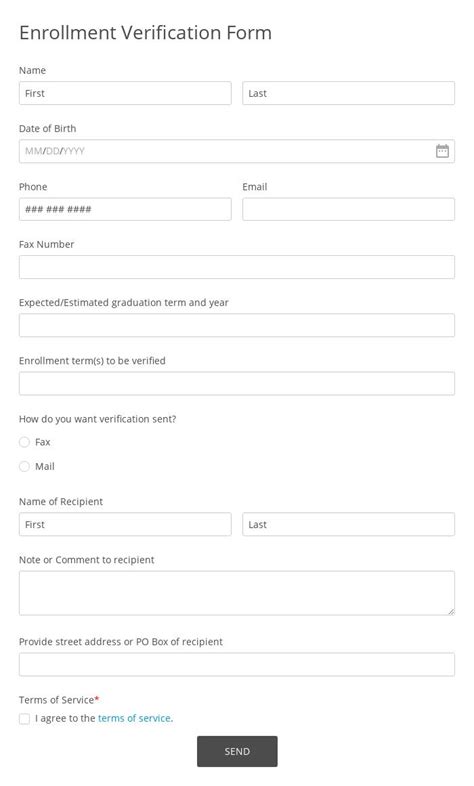The image size is (474, 786).
Task: Select the Mail radio button
Action: click(24, 466)
